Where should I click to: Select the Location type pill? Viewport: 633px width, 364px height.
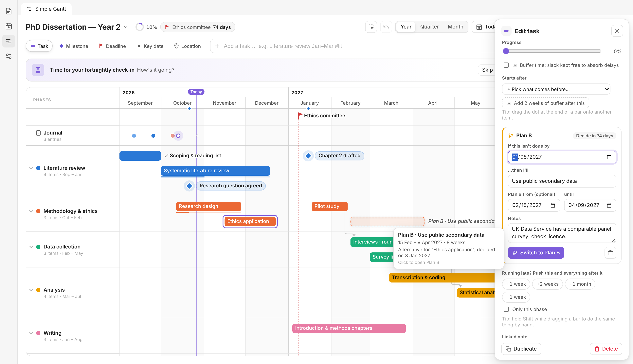point(187,46)
